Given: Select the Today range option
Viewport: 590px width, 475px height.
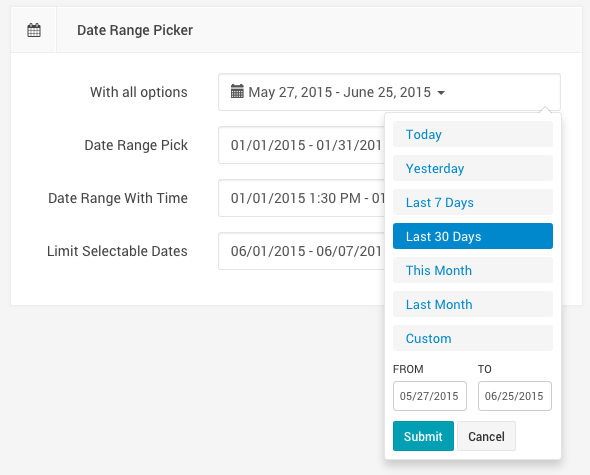Looking at the screenshot, I should pyautogui.click(x=473, y=134).
